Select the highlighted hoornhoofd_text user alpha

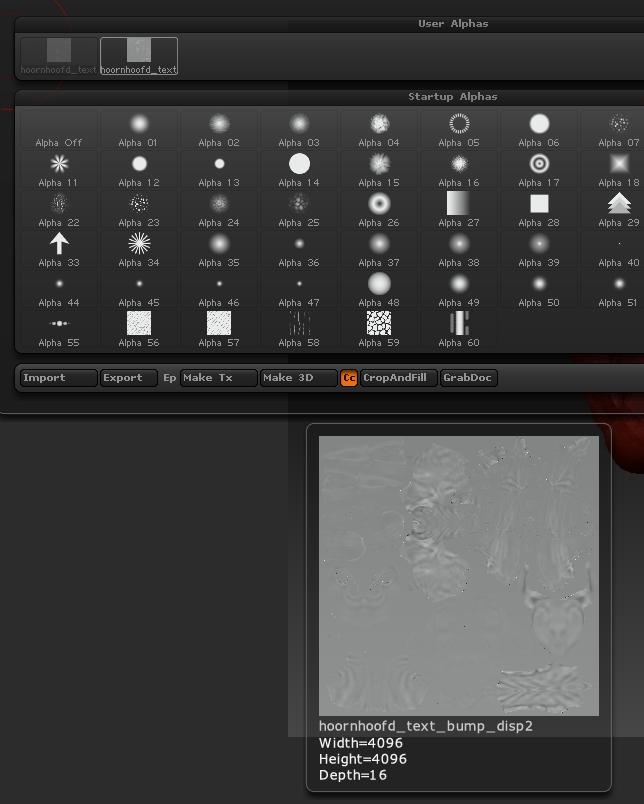(x=139, y=56)
